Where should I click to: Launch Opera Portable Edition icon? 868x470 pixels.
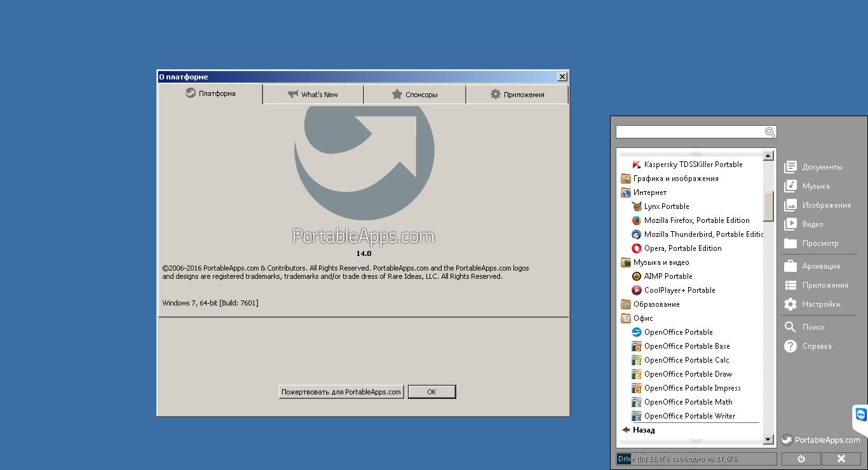tap(636, 248)
